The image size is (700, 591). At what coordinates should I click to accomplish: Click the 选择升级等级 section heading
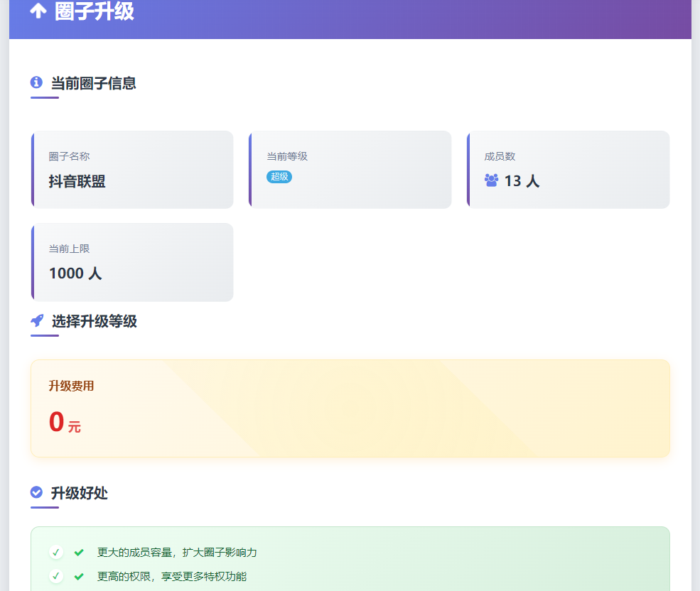(94, 321)
